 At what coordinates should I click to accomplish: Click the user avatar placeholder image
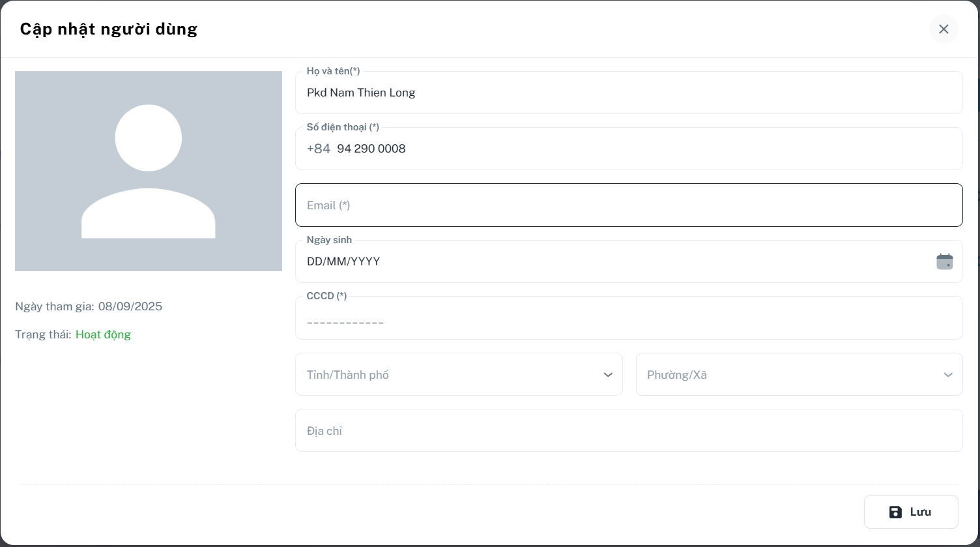pyautogui.click(x=149, y=171)
